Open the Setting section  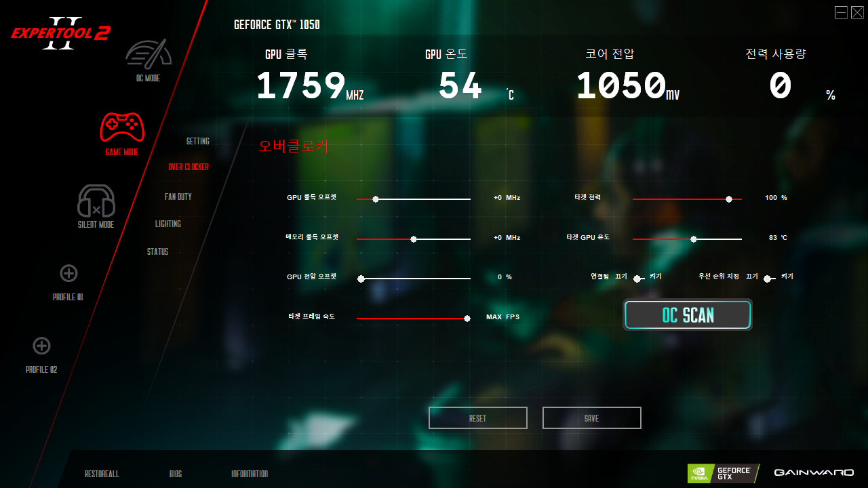[x=198, y=141]
